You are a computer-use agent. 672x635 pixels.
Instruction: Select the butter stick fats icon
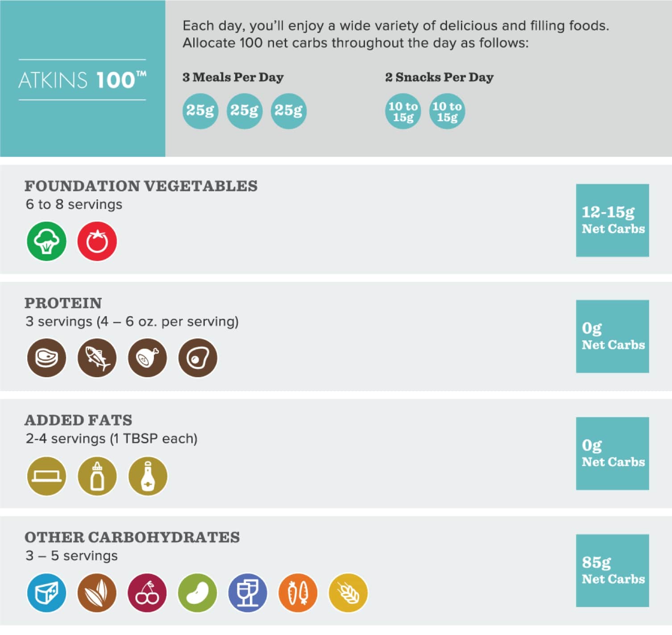click(x=46, y=476)
